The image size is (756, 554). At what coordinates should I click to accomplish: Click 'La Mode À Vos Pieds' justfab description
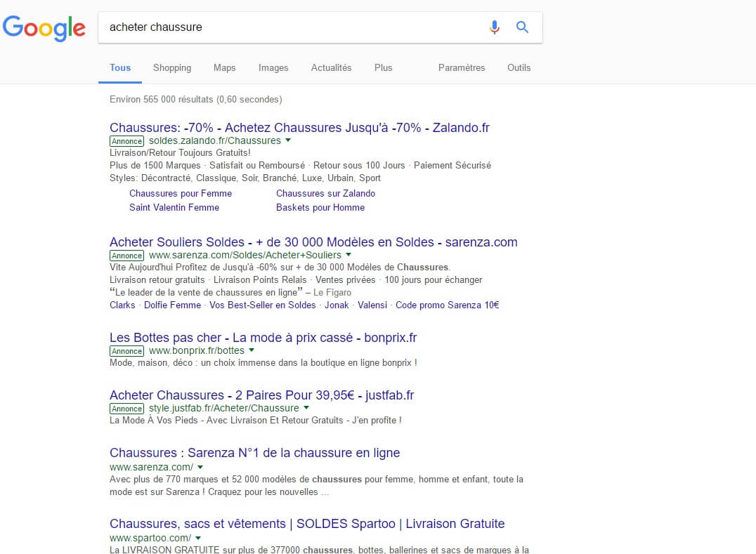click(256, 420)
